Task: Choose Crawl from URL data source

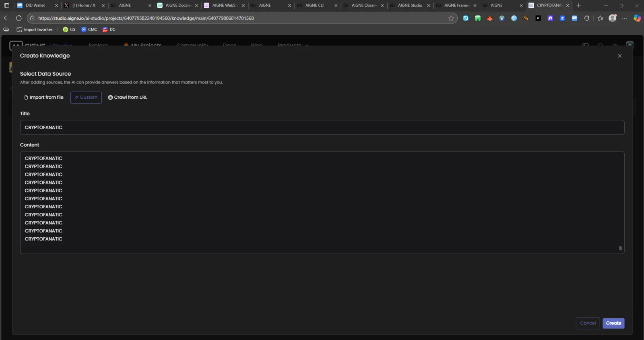Action: 128,97
